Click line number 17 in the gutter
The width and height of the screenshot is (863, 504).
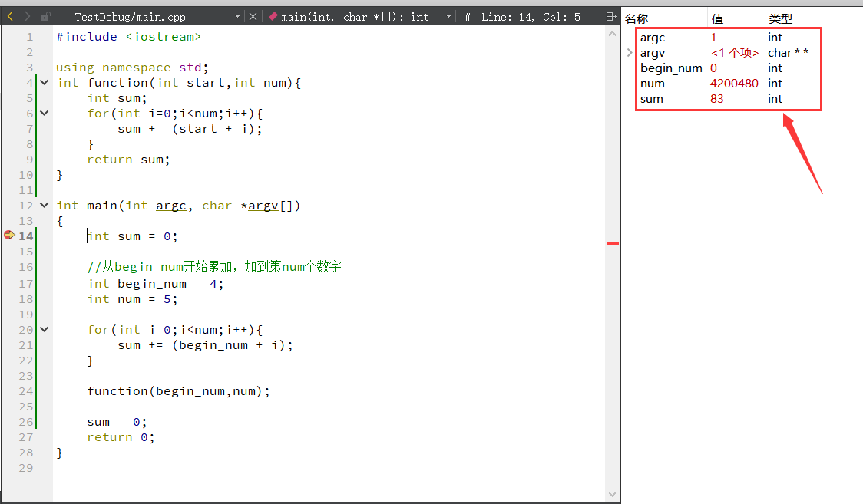tap(26, 284)
